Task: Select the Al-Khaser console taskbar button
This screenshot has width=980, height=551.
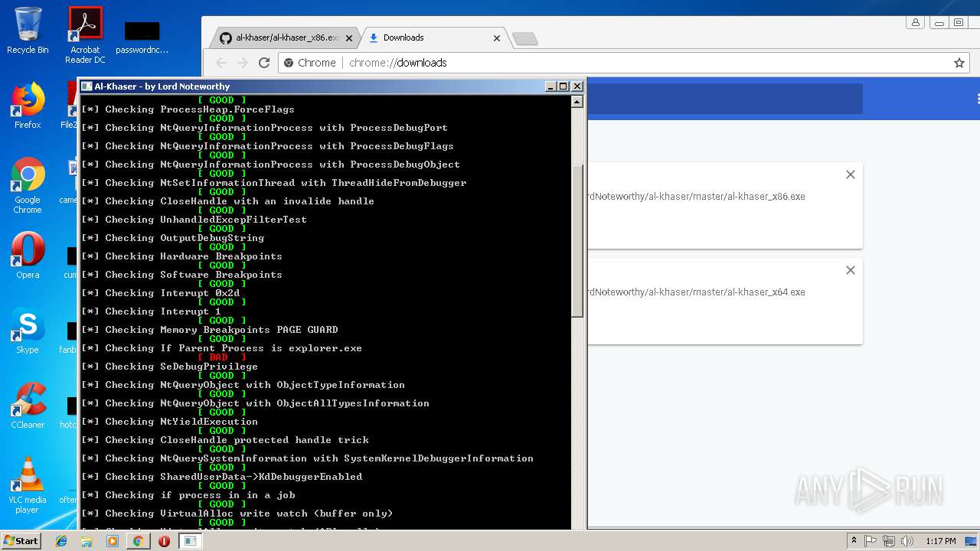Action: tap(190, 541)
